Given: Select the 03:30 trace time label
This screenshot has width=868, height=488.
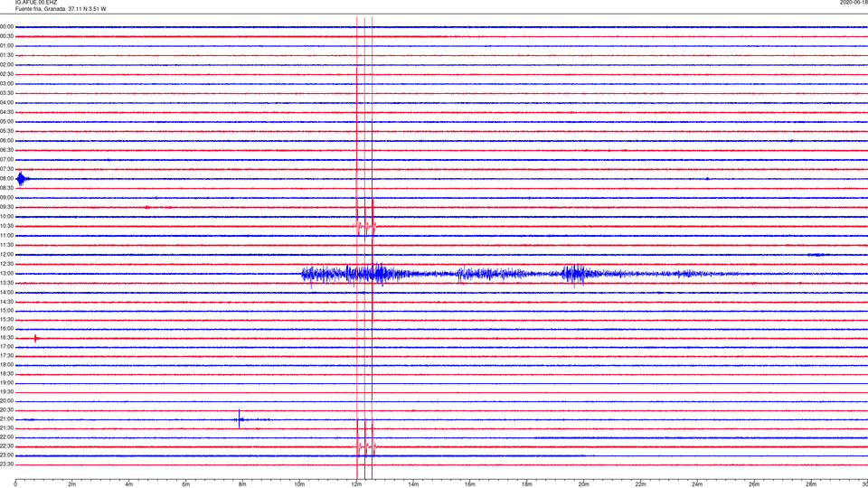Looking at the screenshot, I should [6, 93].
